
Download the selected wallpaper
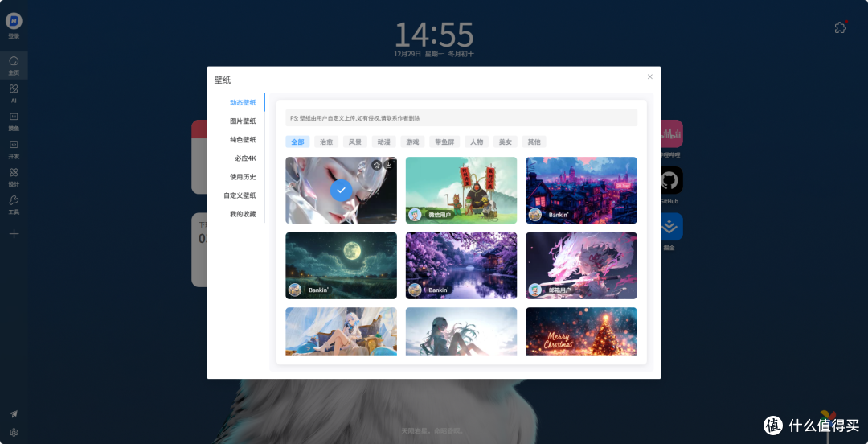(x=389, y=165)
